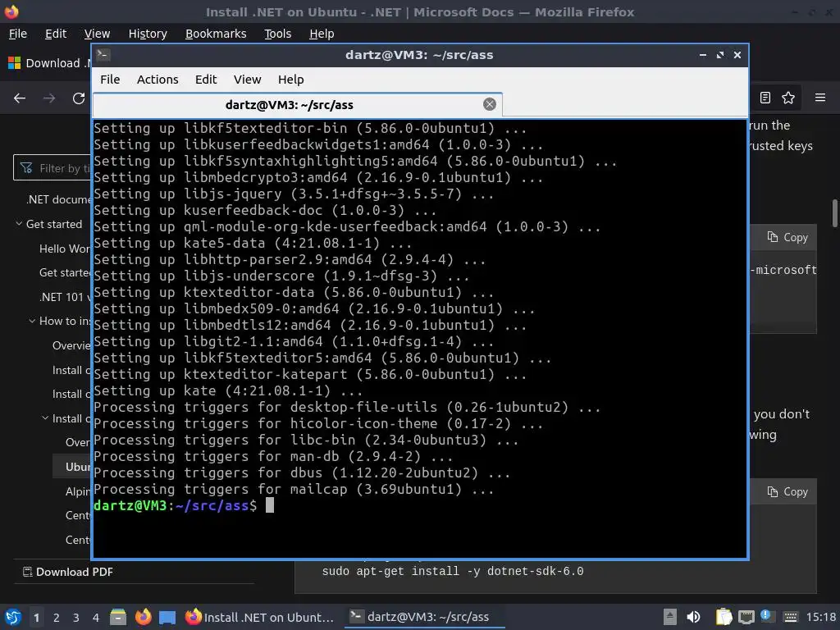This screenshot has height=630, width=840.
Task: Bookmark this page with star icon
Action: pyautogui.click(x=788, y=98)
